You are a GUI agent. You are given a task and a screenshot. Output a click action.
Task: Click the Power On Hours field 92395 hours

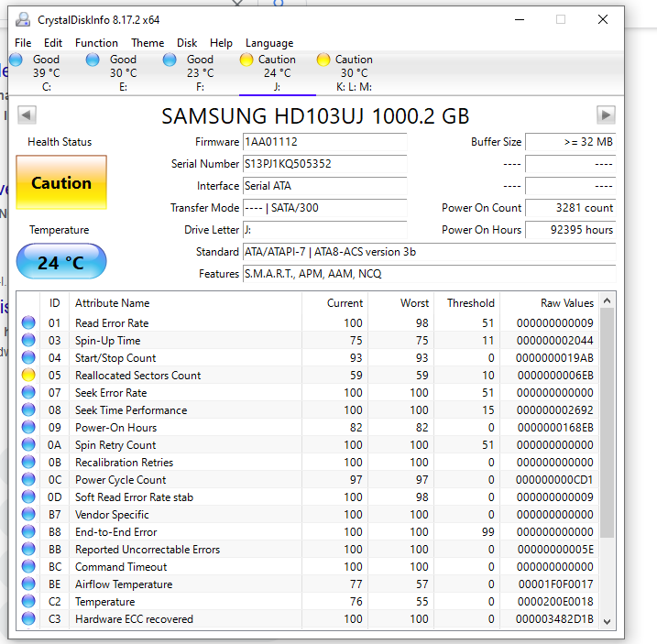(571, 230)
